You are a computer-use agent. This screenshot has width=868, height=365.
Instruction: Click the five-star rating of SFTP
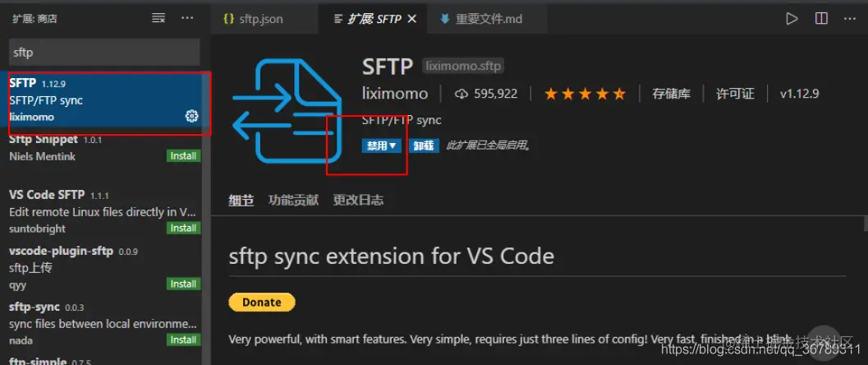click(586, 95)
